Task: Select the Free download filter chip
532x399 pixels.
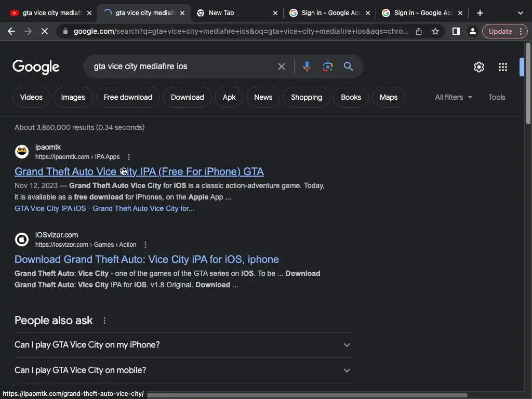Action: coord(128,97)
